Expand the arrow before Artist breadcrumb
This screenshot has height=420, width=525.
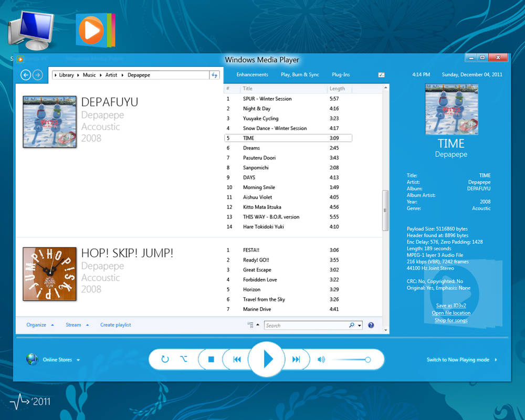click(x=100, y=75)
